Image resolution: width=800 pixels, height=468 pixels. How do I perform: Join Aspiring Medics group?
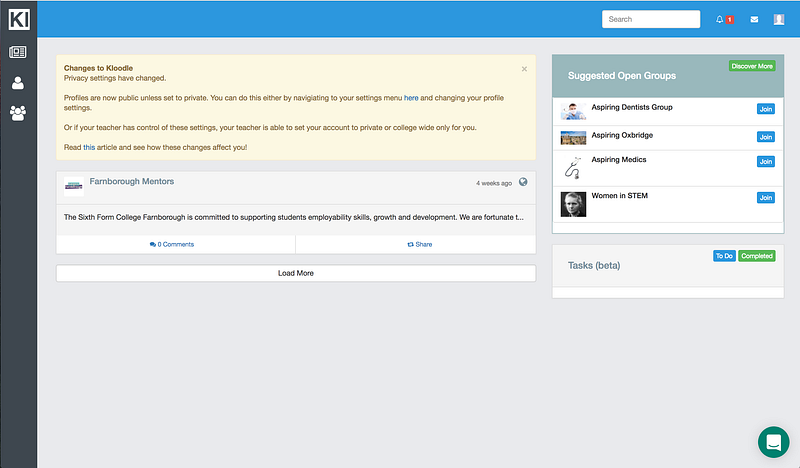tap(765, 162)
